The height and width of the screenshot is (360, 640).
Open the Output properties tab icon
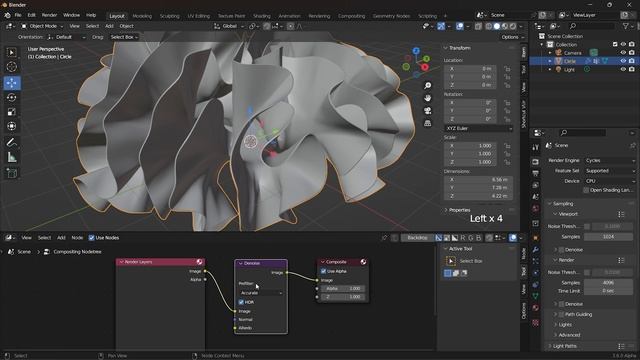[536, 173]
